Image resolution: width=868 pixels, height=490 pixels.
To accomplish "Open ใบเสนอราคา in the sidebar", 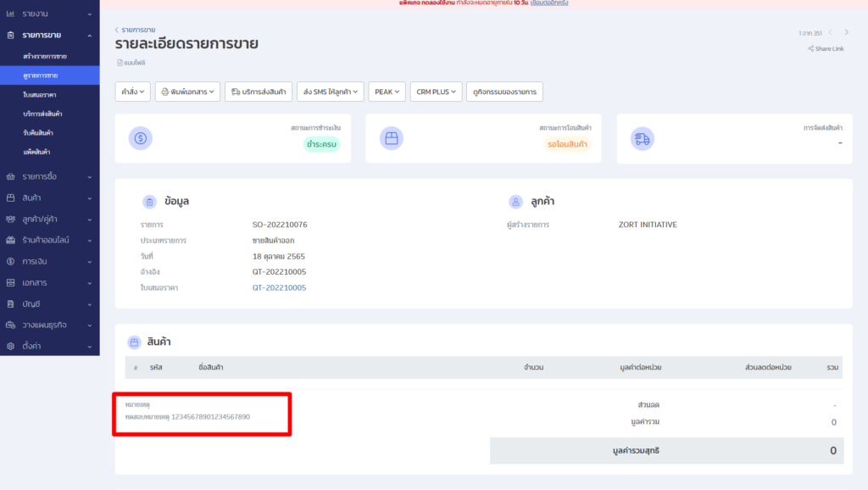I will (x=40, y=94).
